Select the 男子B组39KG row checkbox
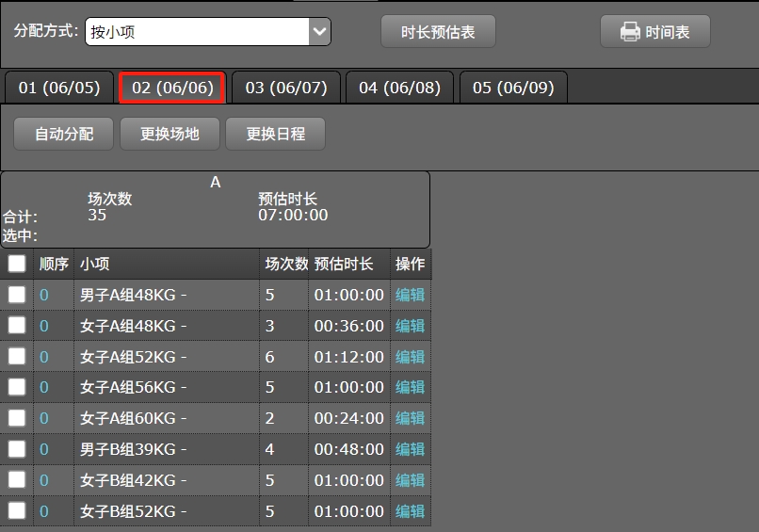759x532 pixels. tap(17, 449)
